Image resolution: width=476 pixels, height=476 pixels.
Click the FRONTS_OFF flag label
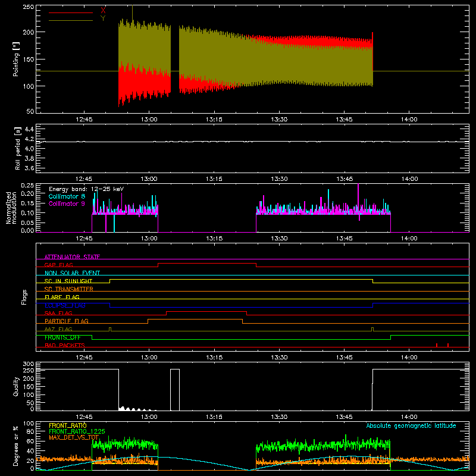62,337
